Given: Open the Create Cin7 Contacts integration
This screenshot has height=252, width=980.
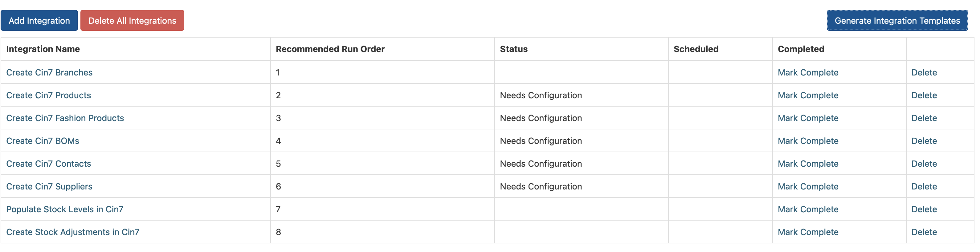Looking at the screenshot, I should pyautogui.click(x=48, y=164).
